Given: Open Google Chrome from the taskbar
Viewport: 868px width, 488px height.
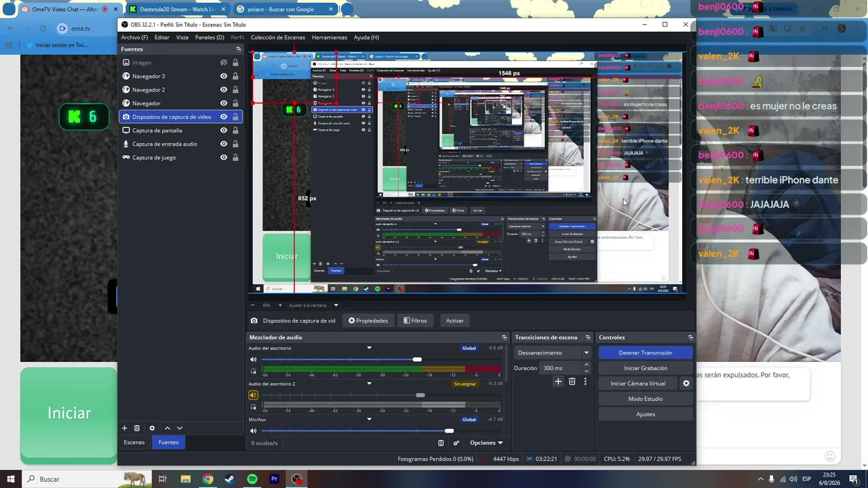Looking at the screenshot, I should pos(208,479).
